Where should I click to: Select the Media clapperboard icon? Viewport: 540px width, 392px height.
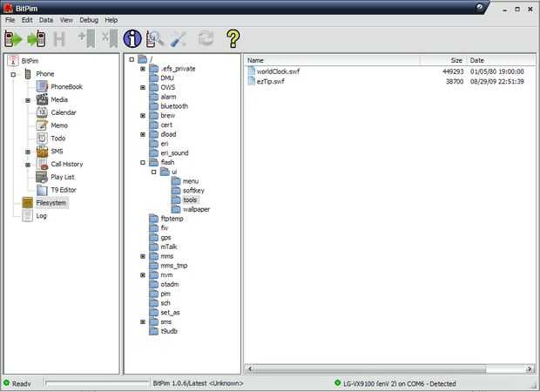[42, 99]
